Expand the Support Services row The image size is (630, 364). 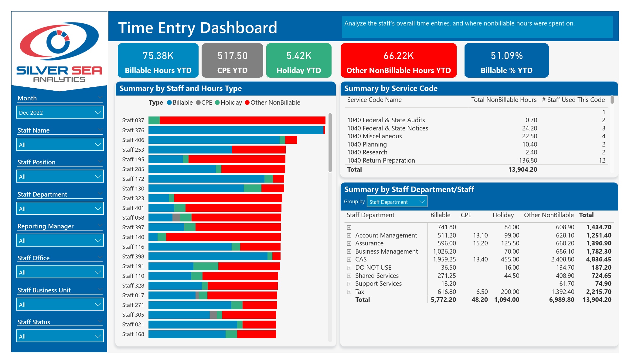[349, 284]
